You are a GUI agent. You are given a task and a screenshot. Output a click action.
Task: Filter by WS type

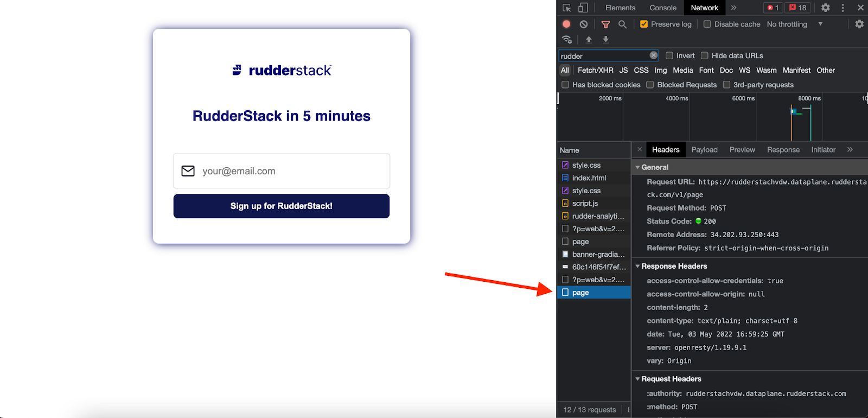coord(744,70)
